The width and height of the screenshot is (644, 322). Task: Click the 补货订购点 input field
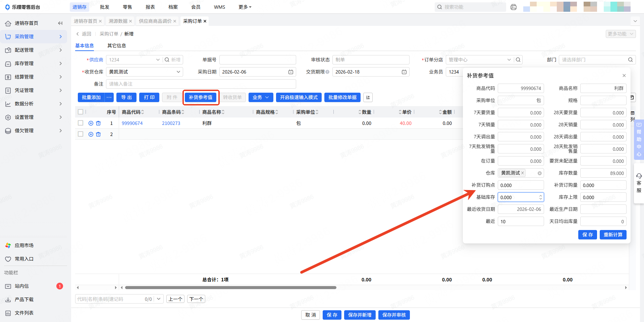(521, 185)
